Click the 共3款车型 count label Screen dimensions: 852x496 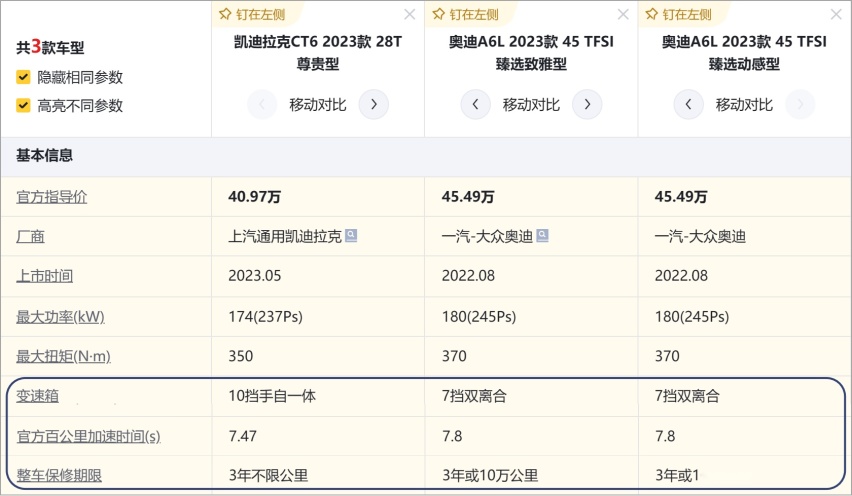point(50,47)
